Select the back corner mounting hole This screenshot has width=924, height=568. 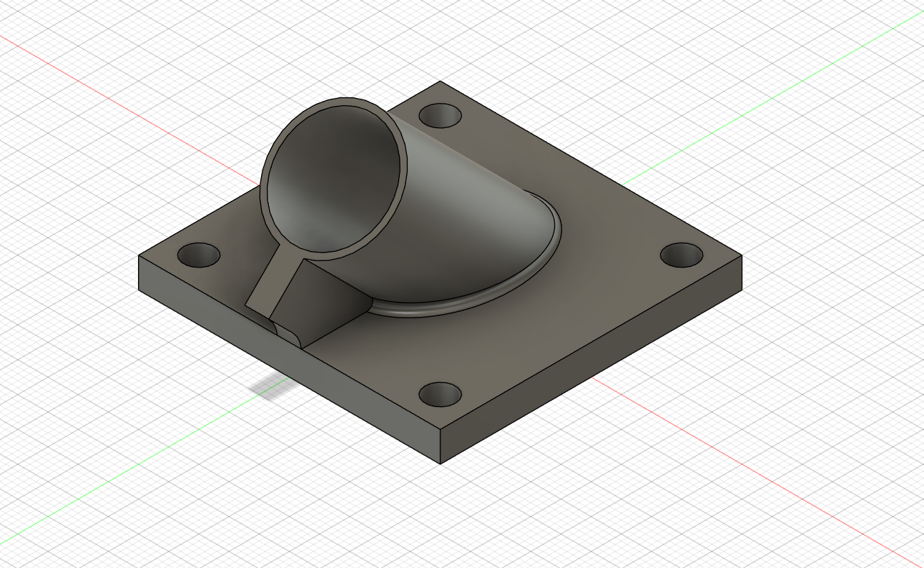click(440, 115)
